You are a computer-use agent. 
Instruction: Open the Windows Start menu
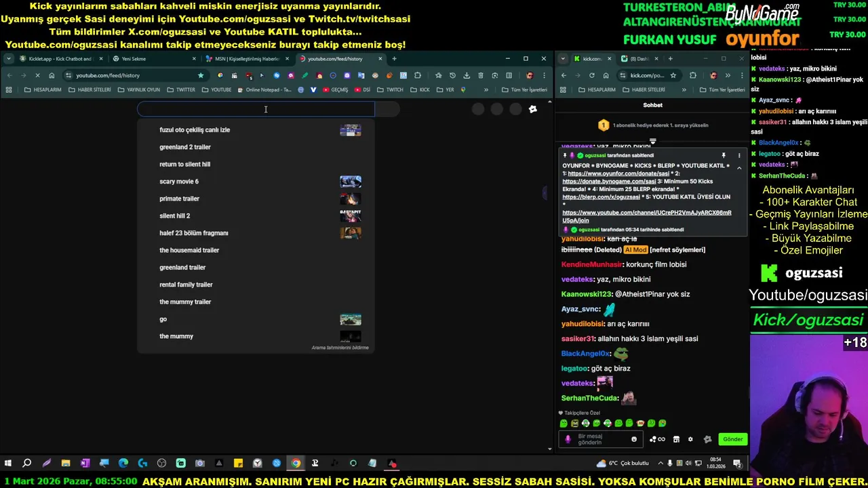[7, 464]
